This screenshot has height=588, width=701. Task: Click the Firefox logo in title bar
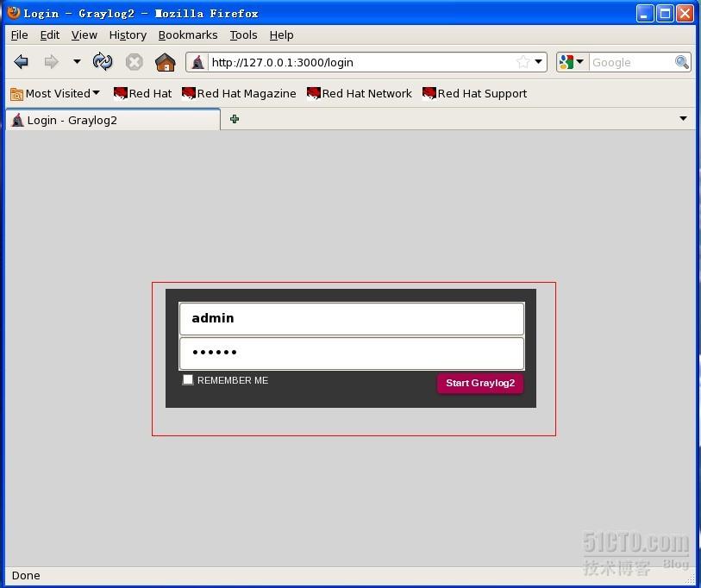tap(14, 13)
